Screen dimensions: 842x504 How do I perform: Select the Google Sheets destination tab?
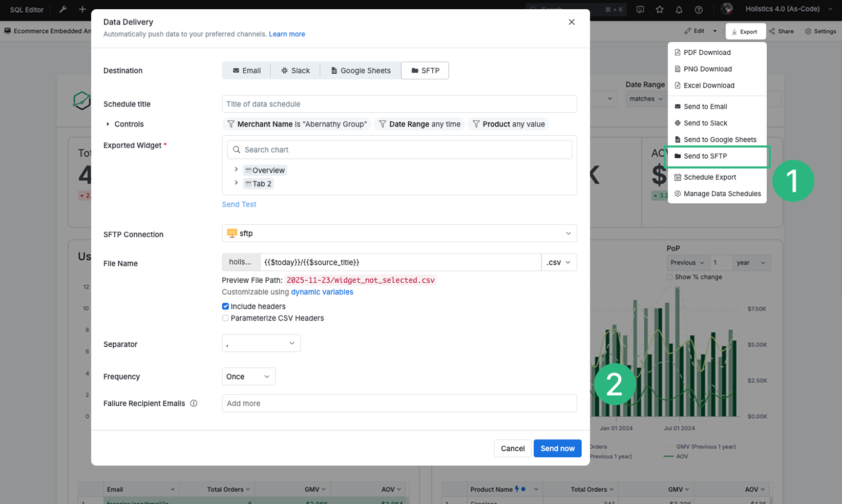(x=361, y=71)
